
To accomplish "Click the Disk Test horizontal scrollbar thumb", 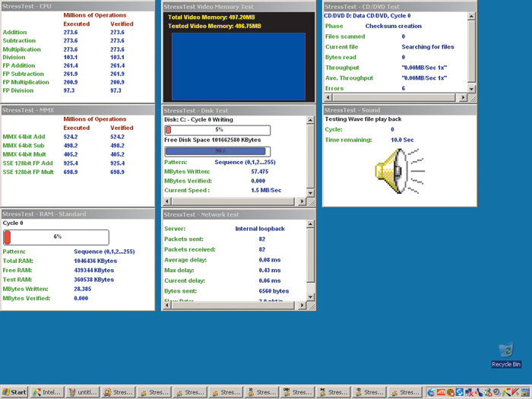I will coord(233,201).
